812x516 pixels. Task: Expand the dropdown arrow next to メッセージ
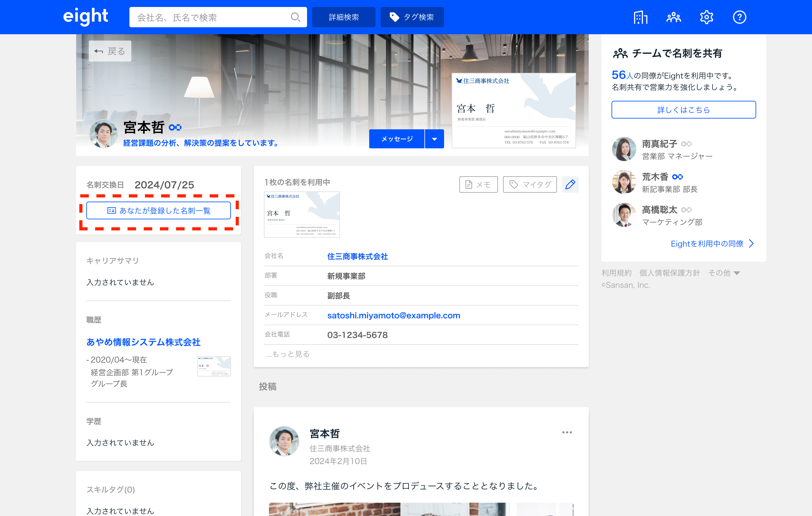pyautogui.click(x=434, y=139)
